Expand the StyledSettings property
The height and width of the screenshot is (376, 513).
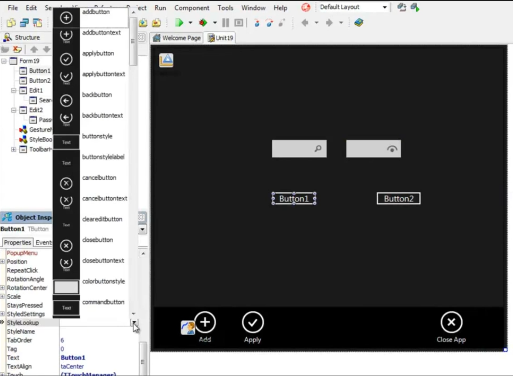point(2,314)
